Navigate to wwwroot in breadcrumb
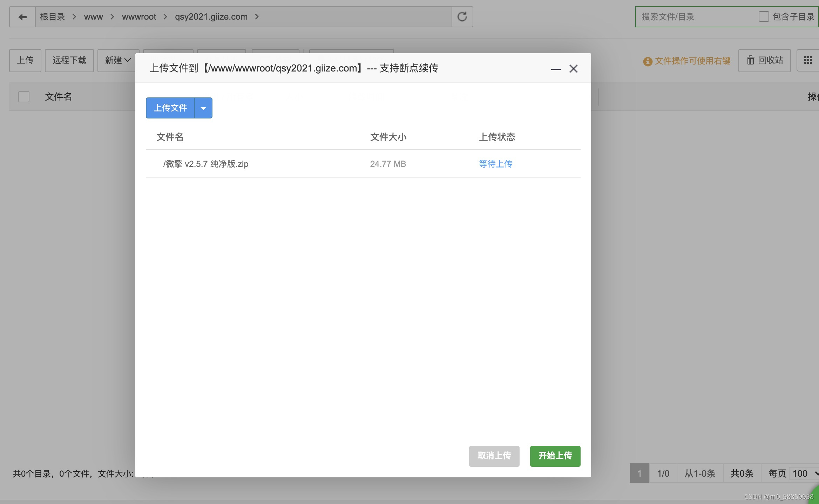Image resolution: width=819 pixels, height=504 pixels. tap(139, 17)
